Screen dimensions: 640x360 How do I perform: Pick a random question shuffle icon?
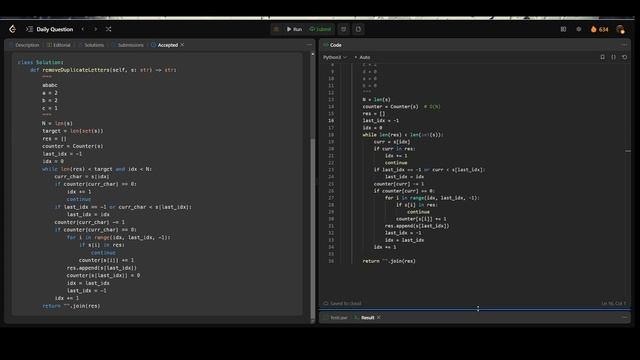coord(109,29)
